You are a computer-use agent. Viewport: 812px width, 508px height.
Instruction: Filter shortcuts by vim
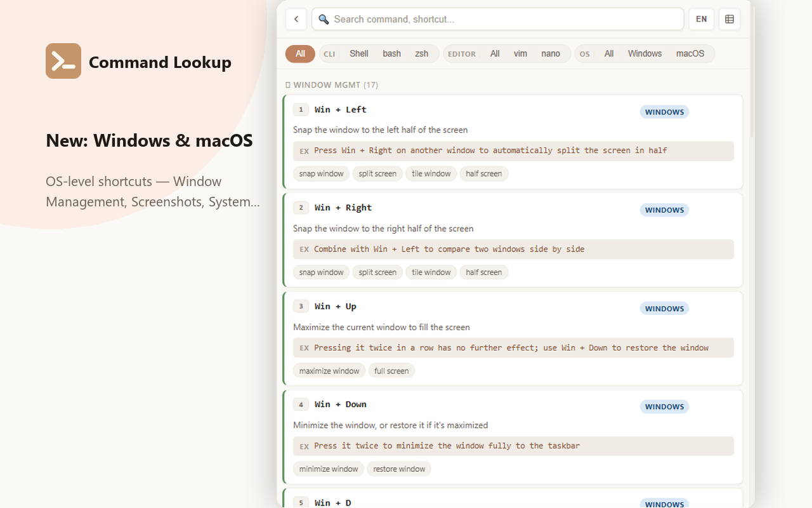[521, 54]
